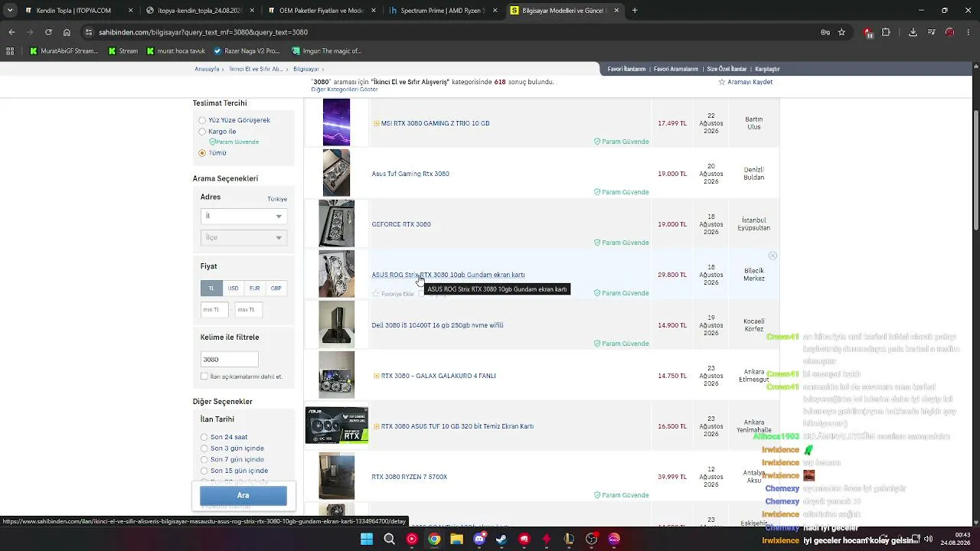Open Favori İlanlarım menu
Image resolution: width=980 pixels, height=551 pixels.
point(626,69)
